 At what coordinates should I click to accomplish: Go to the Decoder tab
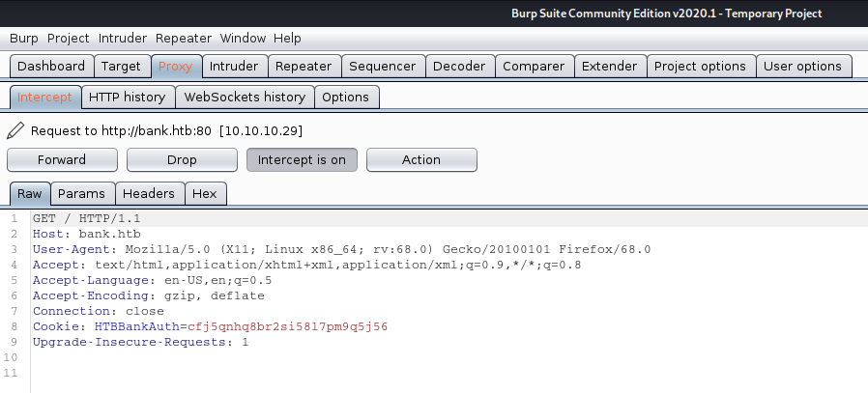click(x=459, y=67)
